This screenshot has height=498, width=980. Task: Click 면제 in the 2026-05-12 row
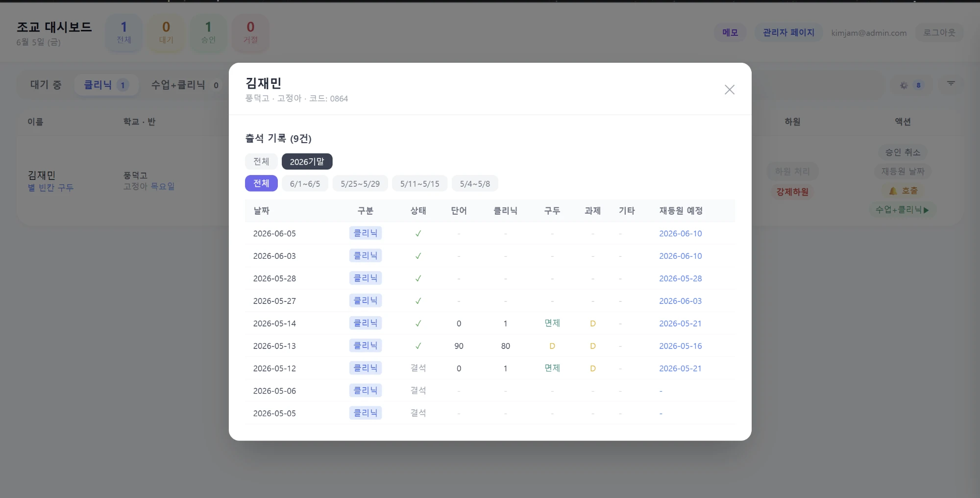click(x=552, y=368)
